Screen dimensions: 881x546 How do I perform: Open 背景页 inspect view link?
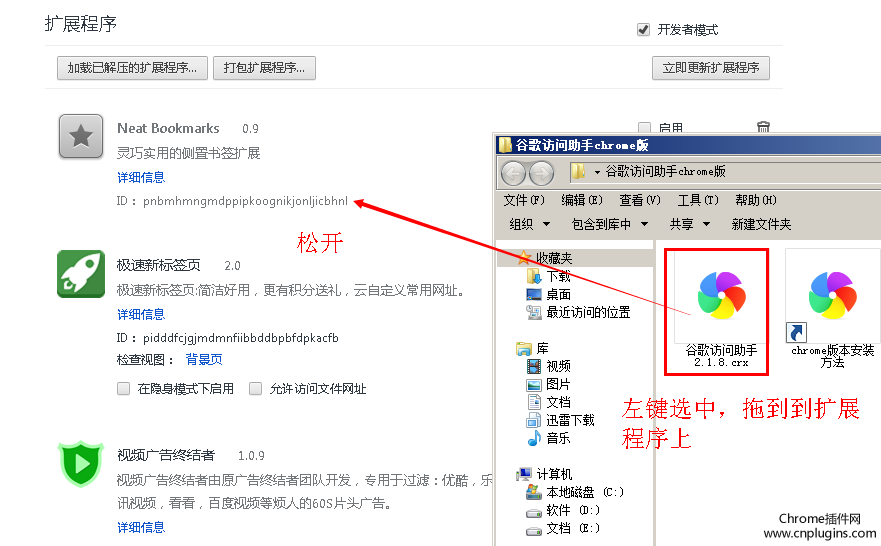coord(204,360)
